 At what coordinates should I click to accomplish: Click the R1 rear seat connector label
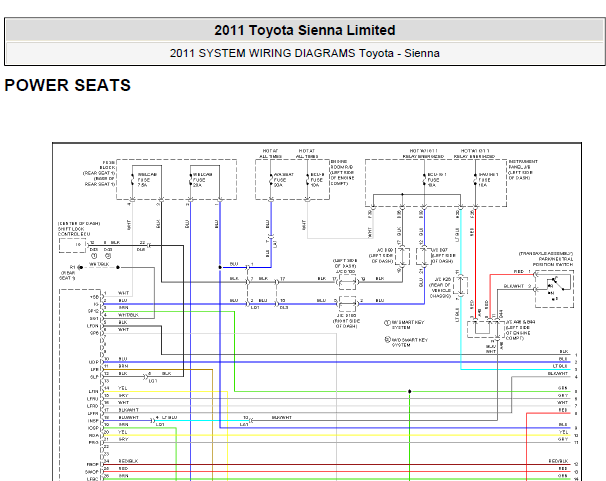click(x=70, y=272)
